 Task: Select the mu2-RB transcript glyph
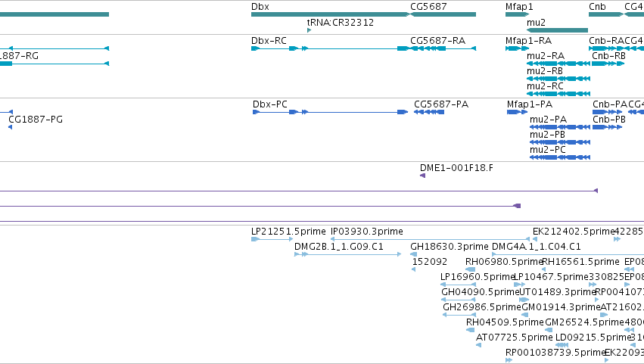click(x=558, y=79)
